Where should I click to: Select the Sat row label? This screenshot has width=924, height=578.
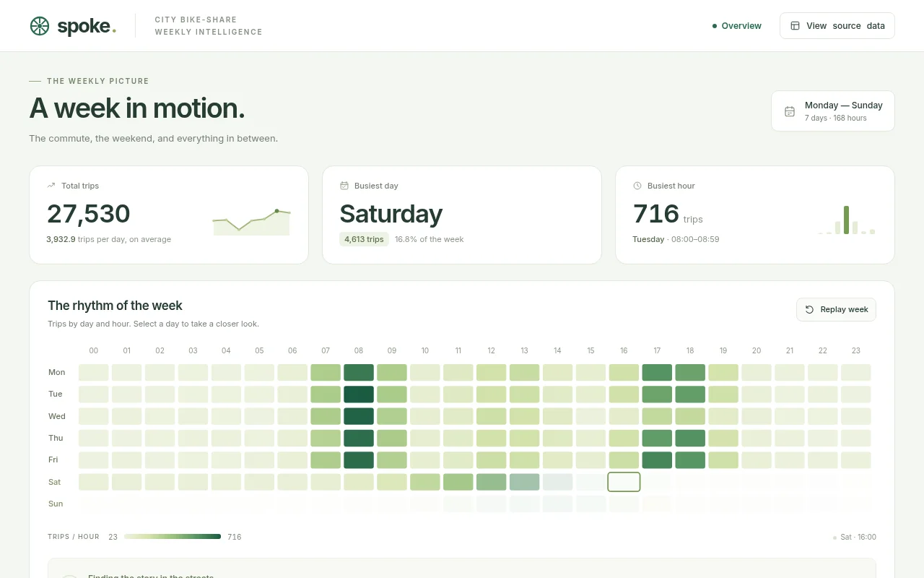55,482
